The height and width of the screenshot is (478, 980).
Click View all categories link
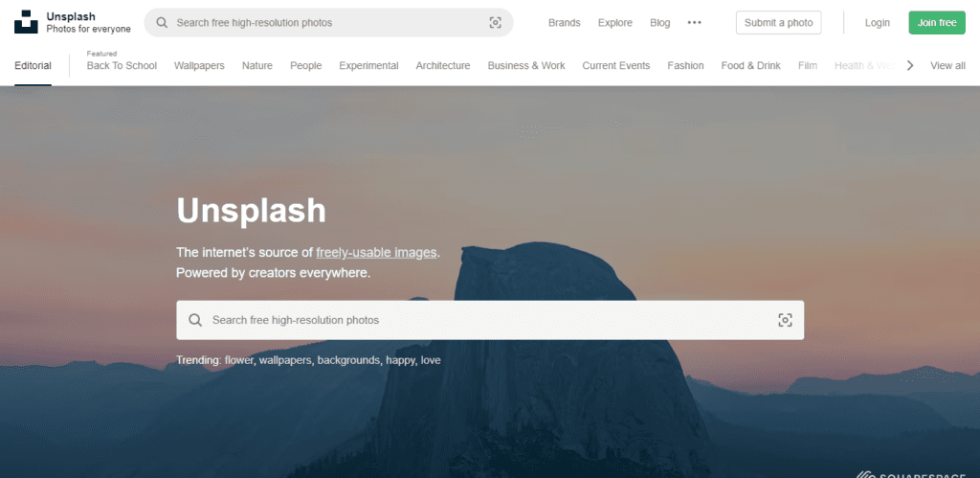coord(947,66)
